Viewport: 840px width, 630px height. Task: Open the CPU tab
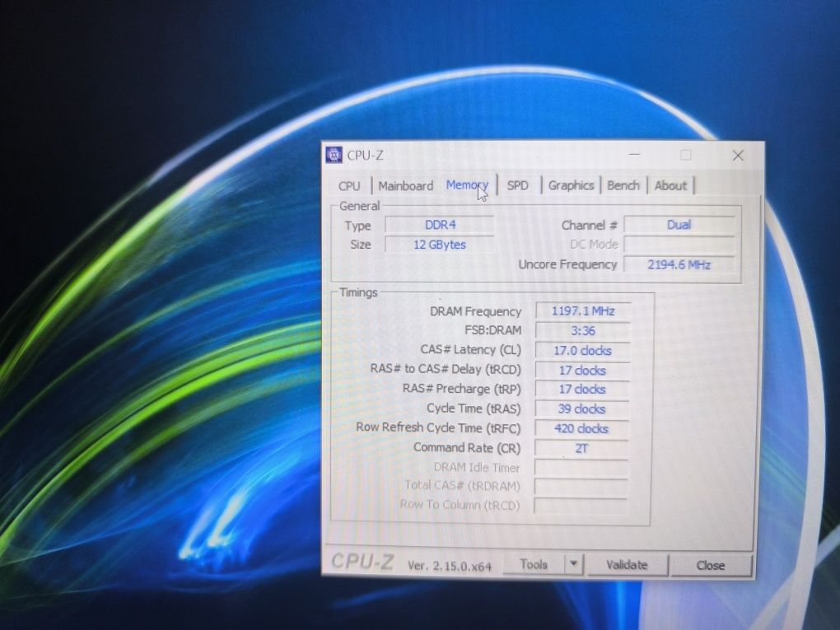349,186
